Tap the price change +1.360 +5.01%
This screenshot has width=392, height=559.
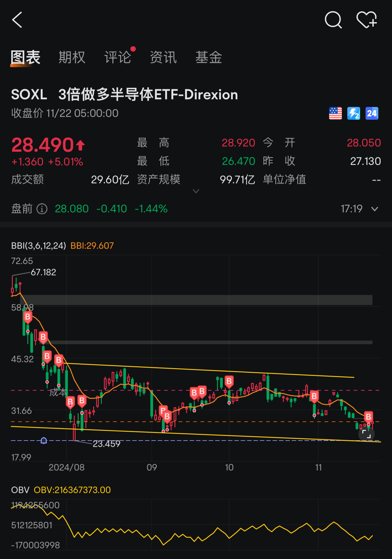coord(47,162)
